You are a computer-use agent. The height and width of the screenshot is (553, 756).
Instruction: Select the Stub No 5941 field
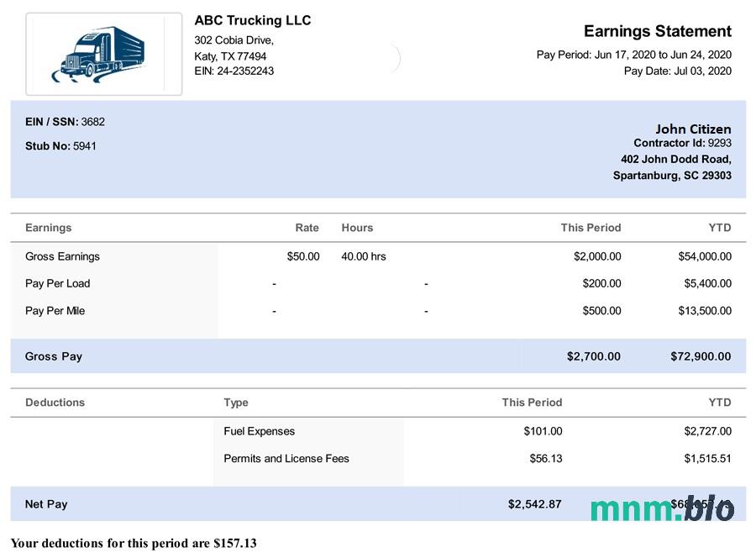(60, 146)
